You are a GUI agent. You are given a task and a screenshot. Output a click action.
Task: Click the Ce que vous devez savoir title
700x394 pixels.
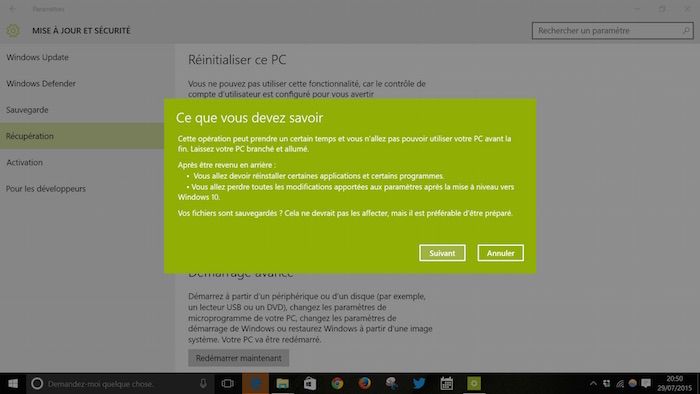249,118
